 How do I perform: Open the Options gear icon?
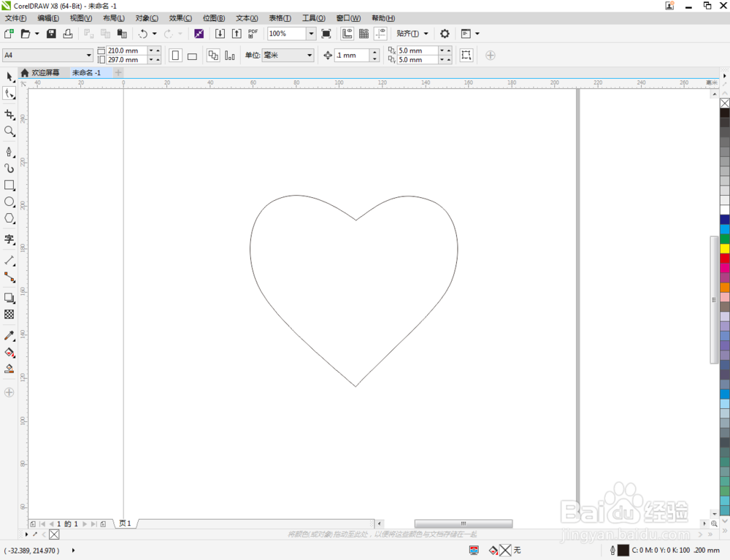point(445,34)
